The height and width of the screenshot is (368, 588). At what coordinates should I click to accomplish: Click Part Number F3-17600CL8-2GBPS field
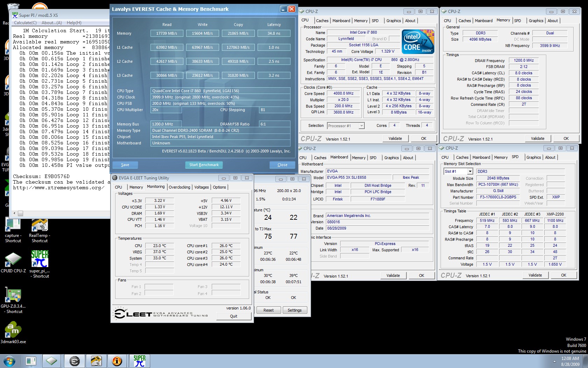[498, 197]
